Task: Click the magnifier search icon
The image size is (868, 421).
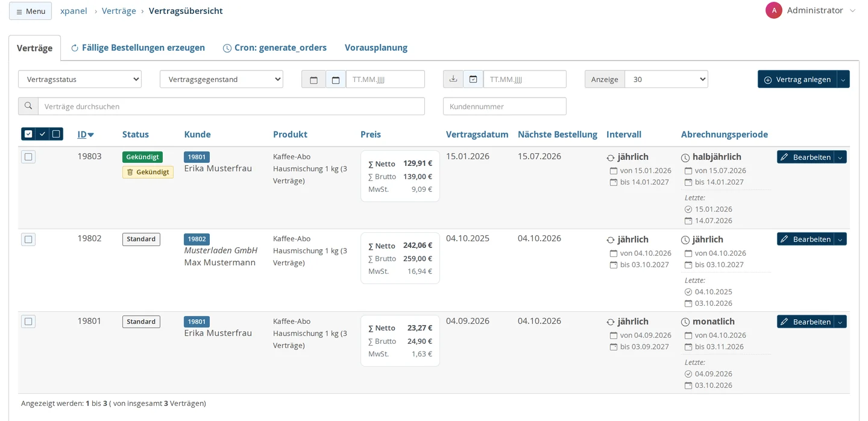Action: click(28, 106)
